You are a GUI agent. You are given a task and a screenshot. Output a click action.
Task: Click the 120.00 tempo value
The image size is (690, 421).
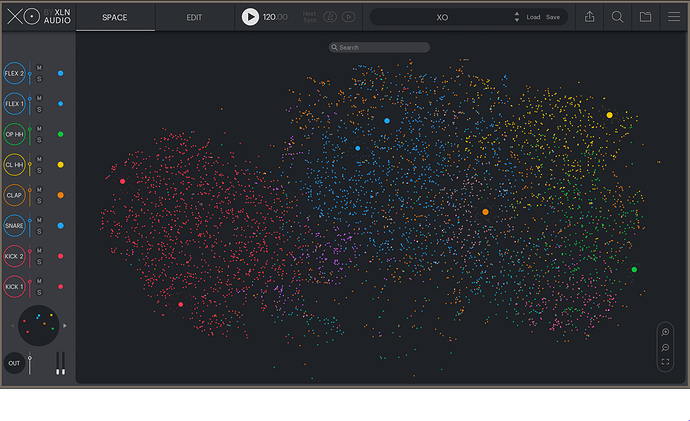[275, 17]
